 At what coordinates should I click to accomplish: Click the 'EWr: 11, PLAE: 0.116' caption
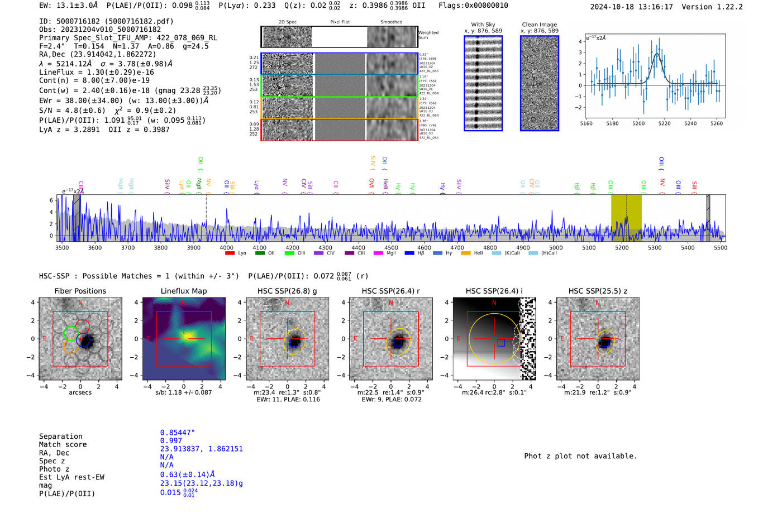click(x=288, y=400)
